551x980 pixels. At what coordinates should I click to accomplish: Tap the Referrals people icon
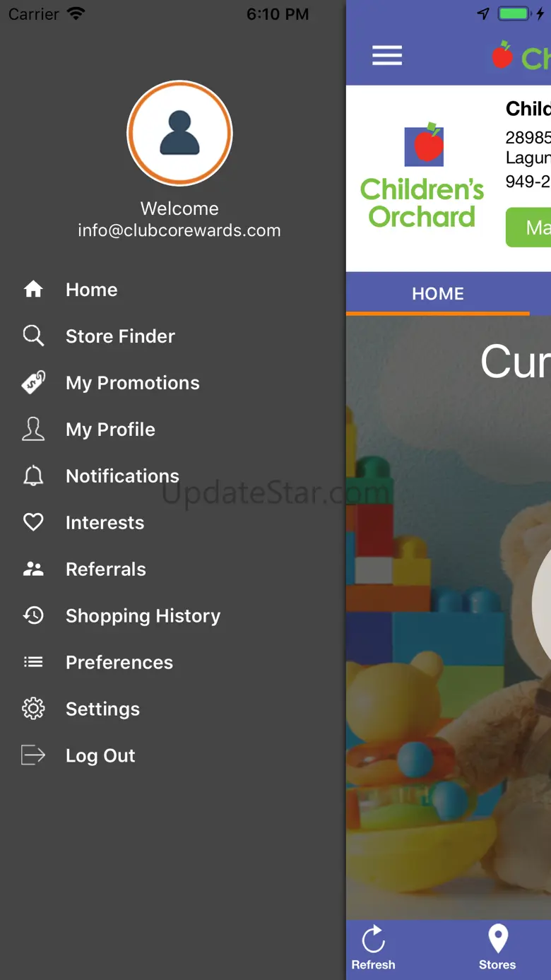(x=33, y=569)
